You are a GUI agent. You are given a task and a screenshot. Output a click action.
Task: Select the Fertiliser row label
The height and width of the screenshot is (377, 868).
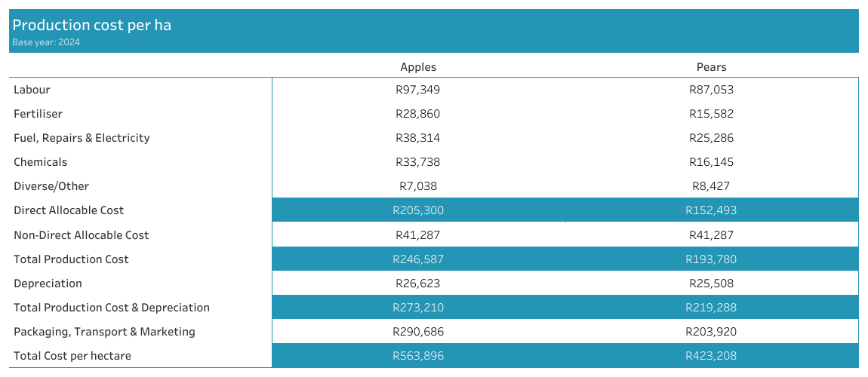pyautogui.click(x=38, y=114)
